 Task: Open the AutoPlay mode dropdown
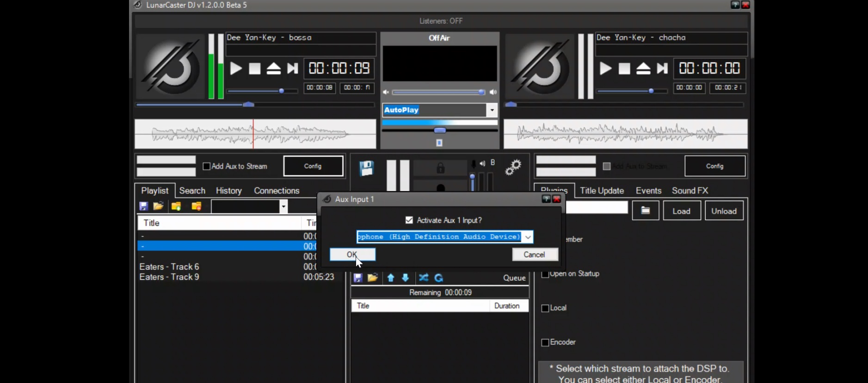click(492, 110)
